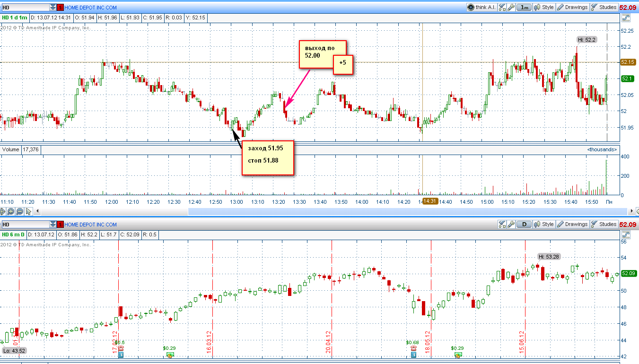The image size is (639, 364).
Task: Click the Lo: 43.52 price bubble
Action: (x=14, y=351)
